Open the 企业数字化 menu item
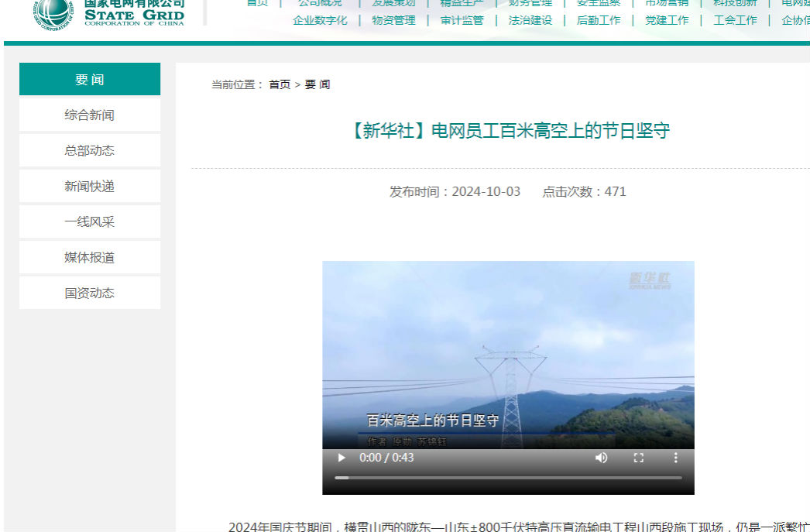Screen dimensions: 810x532 pyautogui.click(x=320, y=21)
